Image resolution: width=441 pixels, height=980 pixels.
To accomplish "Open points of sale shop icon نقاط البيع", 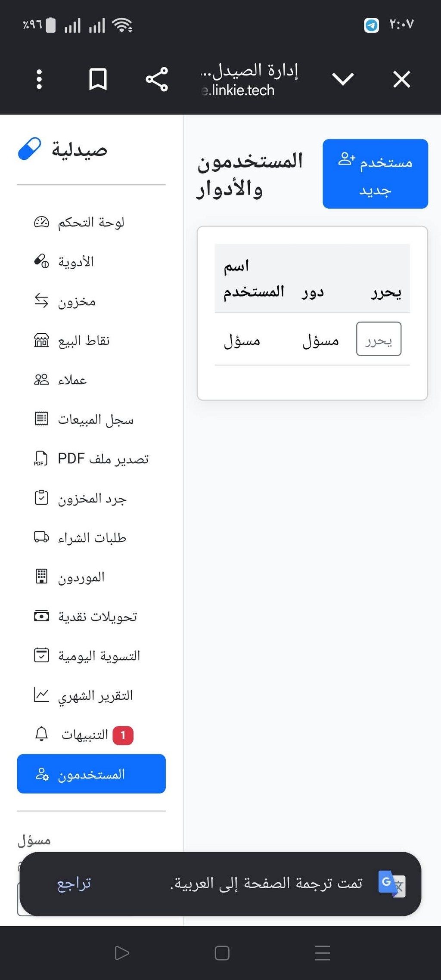I will (x=41, y=340).
